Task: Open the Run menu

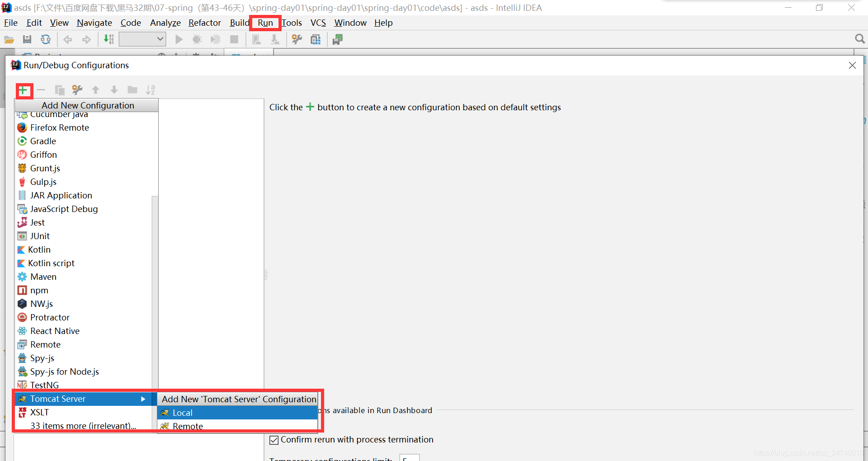Action: (x=265, y=23)
